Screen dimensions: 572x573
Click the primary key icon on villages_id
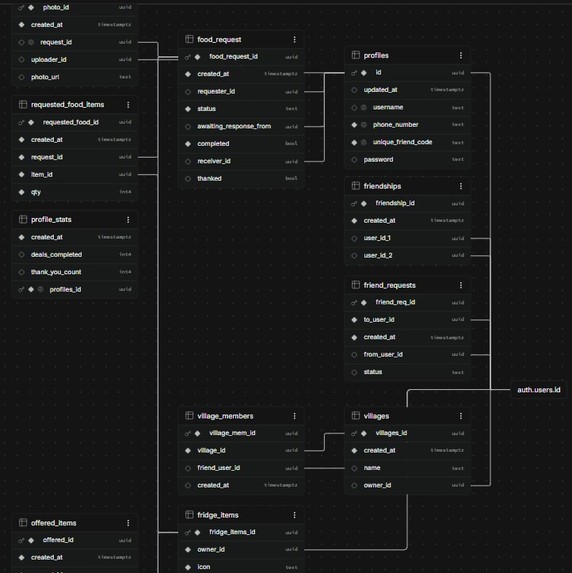click(354, 433)
